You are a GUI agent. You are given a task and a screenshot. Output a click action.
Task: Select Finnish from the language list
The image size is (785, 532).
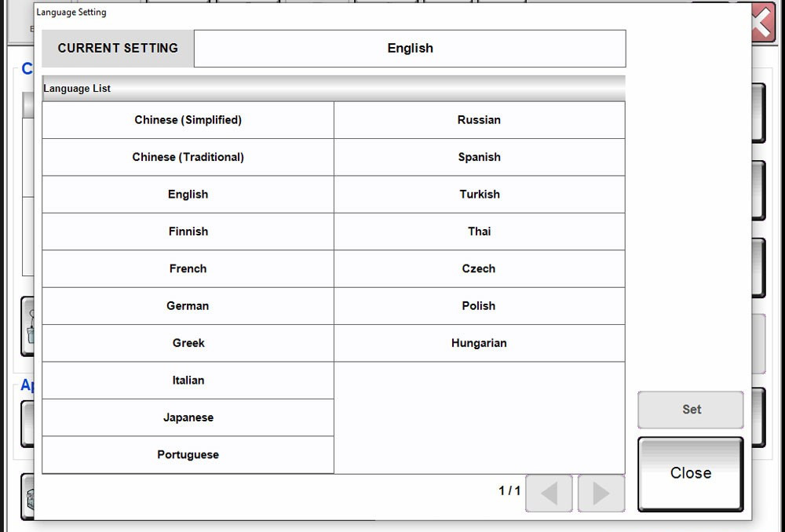click(188, 231)
